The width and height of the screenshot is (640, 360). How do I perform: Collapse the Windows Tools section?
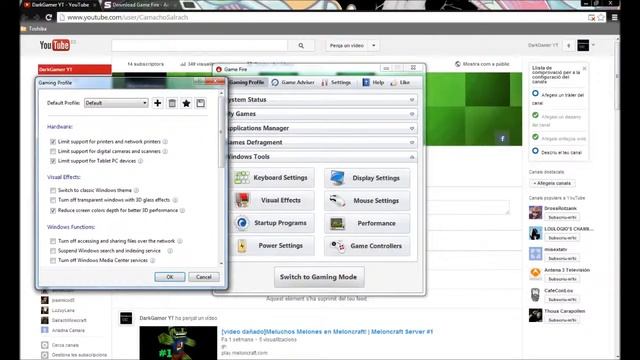tap(412, 157)
